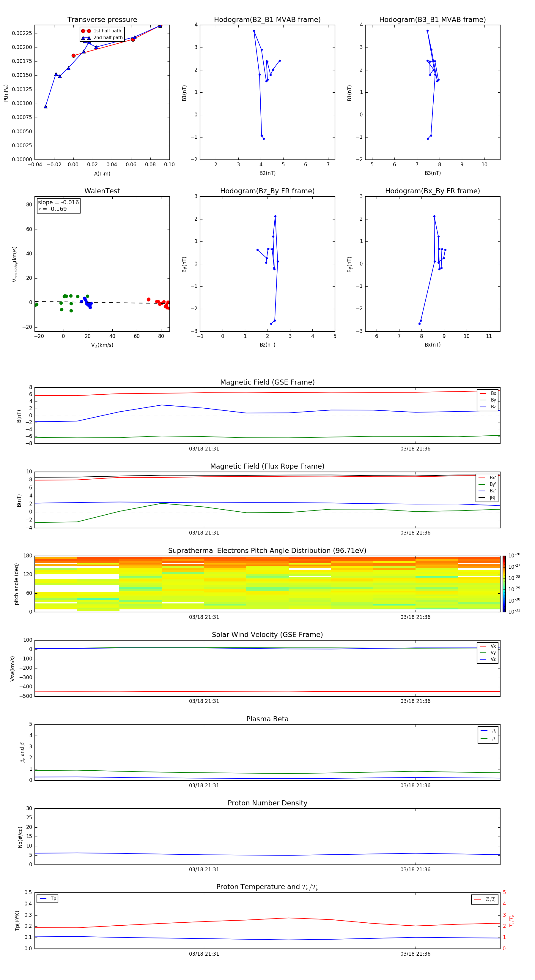Viewport: 535px width, 980px height.
Task: Click the 'Plasma Beta' plot title
Action: pyautogui.click(x=267, y=719)
